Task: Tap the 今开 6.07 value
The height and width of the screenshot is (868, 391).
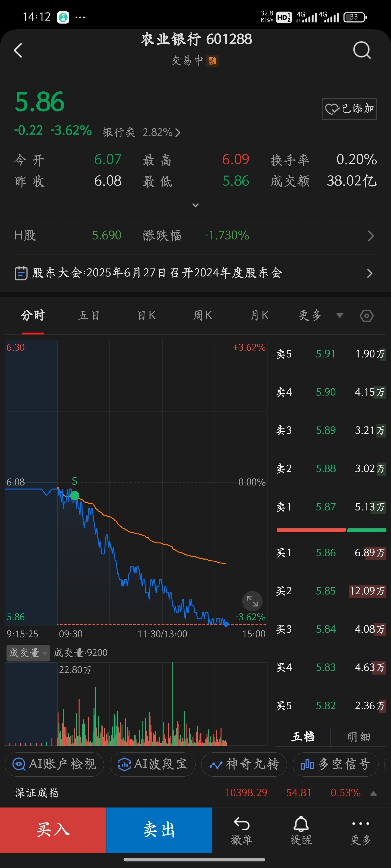Action: click(108, 159)
